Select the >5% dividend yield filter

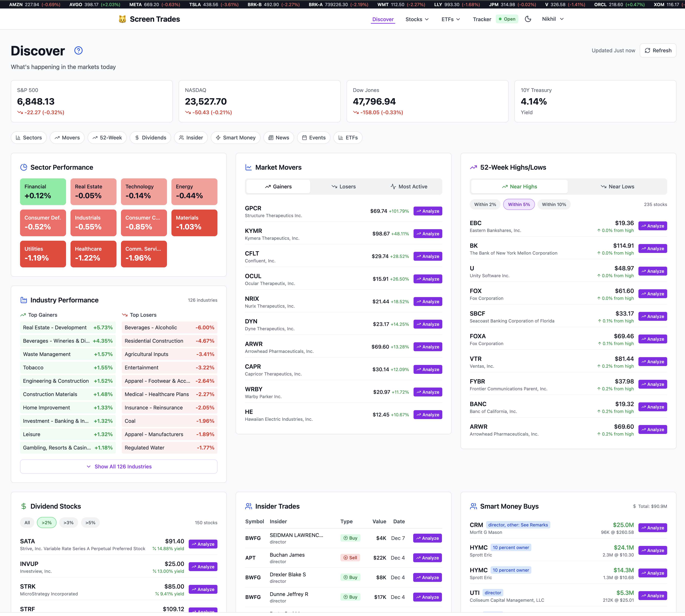pyautogui.click(x=90, y=523)
